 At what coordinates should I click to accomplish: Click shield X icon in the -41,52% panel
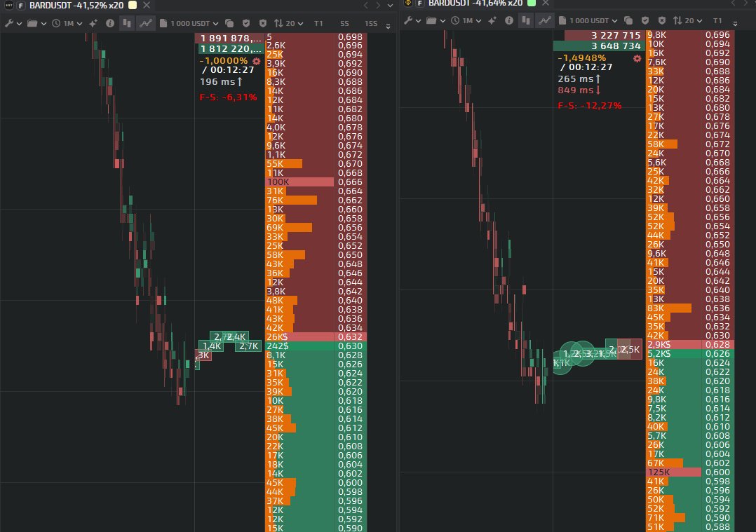click(x=263, y=23)
